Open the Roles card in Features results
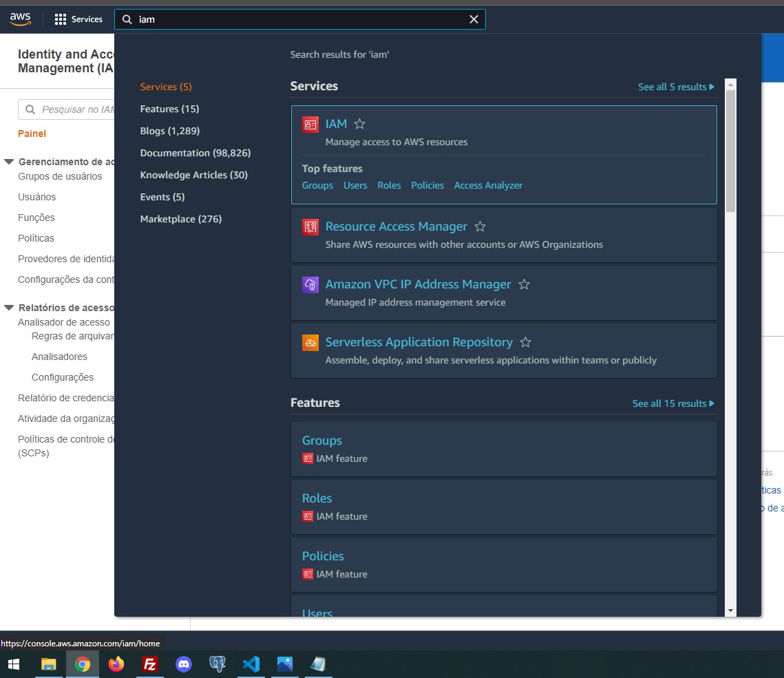The image size is (784, 678). click(x=504, y=507)
